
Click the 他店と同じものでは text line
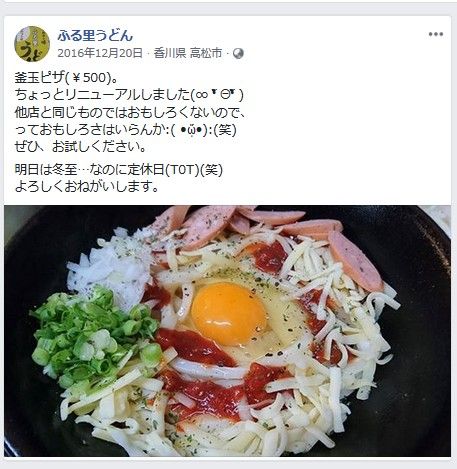tap(130, 113)
